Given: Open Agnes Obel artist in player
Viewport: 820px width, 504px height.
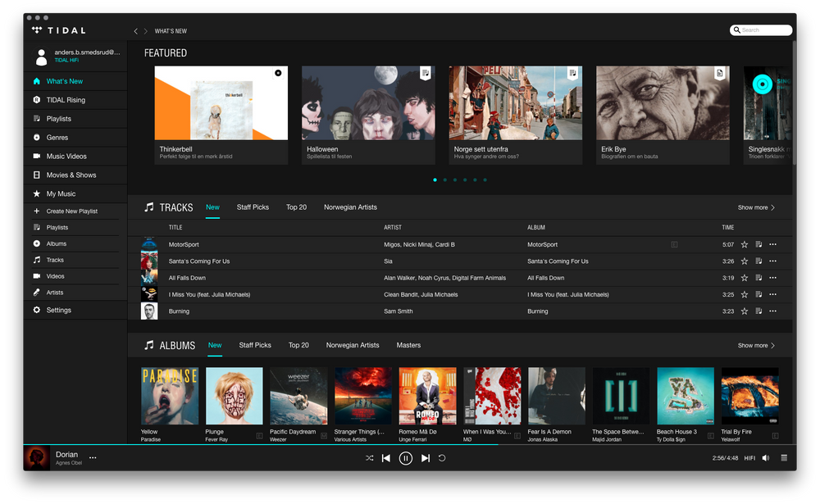Looking at the screenshot, I should (69, 463).
